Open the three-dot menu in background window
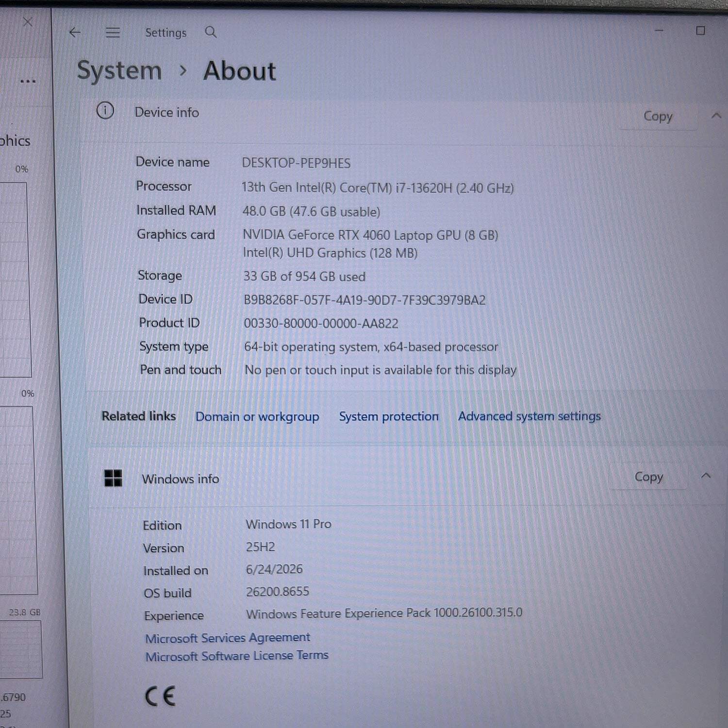The width and height of the screenshot is (728, 728). (x=28, y=81)
